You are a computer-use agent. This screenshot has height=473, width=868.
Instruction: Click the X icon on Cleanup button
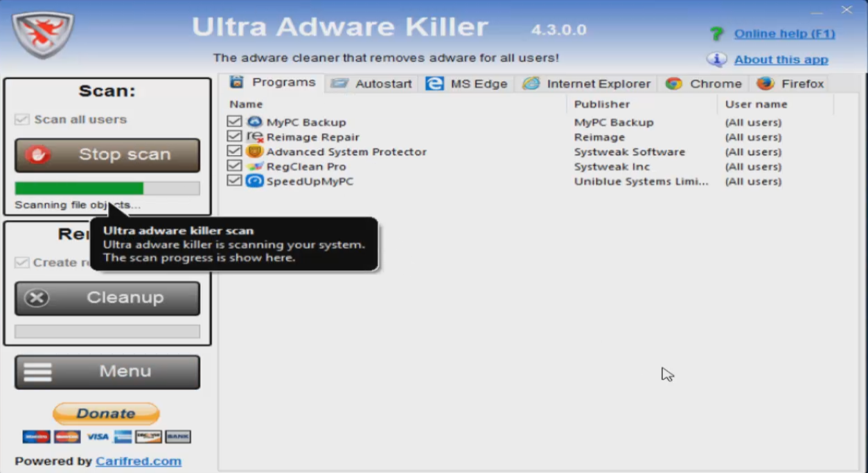click(x=37, y=298)
